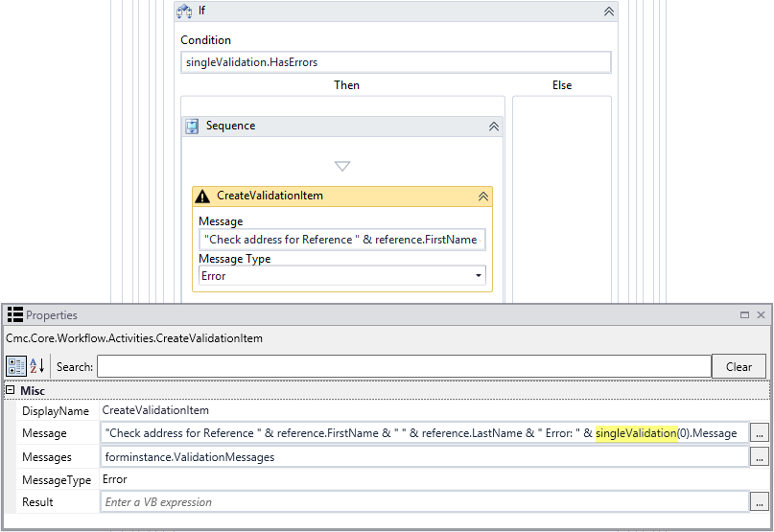Image resolution: width=774 pixels, height=532 pixels.
Task: Click the CreateValidationItem warning icon
Action: [202, 197]
